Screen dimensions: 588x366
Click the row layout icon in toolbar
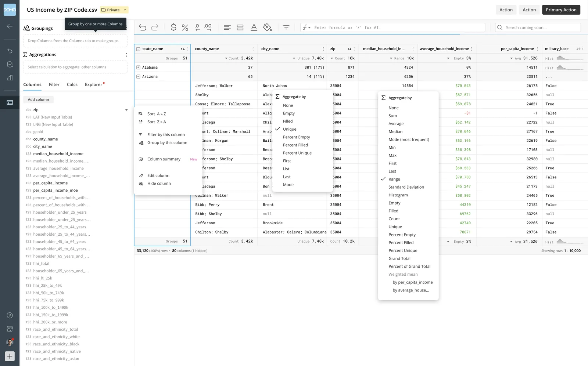[x=240, y=28]
